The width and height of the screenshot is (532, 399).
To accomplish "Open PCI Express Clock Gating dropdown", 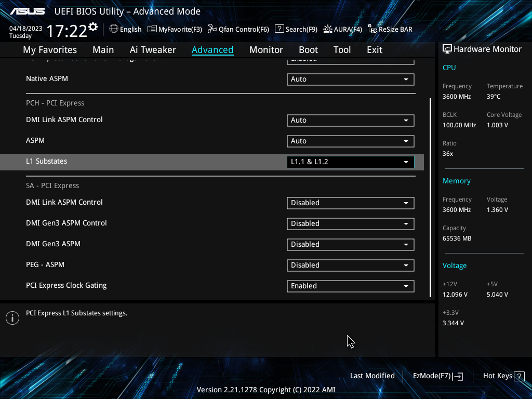I will click(351, 286).
